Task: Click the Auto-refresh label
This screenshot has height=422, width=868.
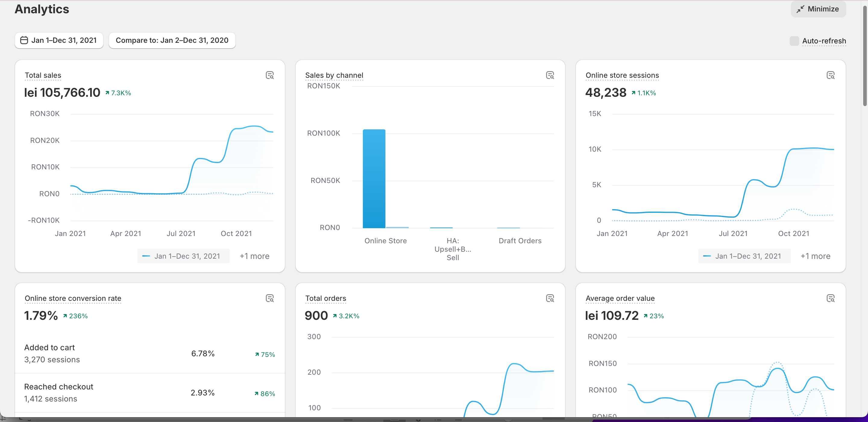Action: [824, 41]
